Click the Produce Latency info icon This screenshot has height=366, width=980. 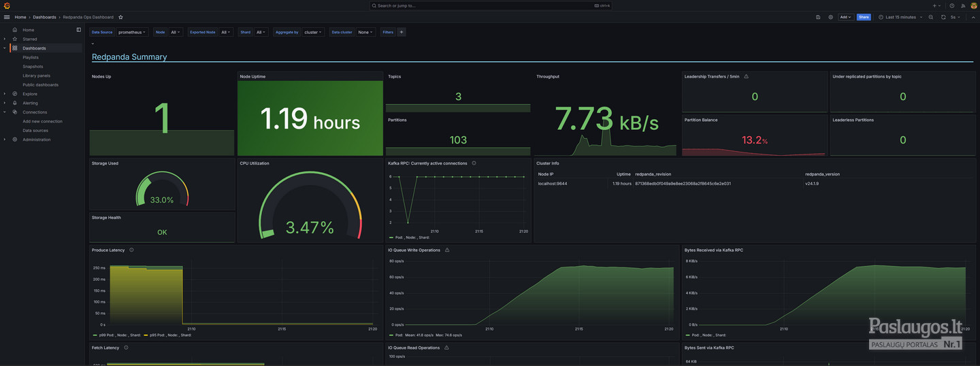131,250
